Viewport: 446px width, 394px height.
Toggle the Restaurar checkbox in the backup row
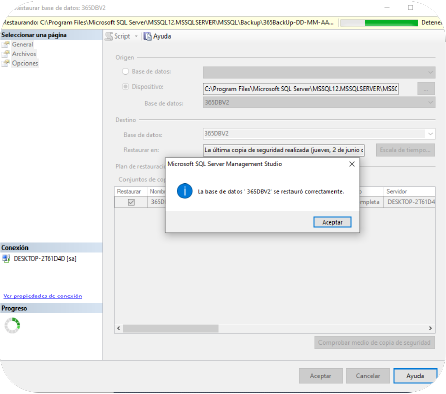[x=131, y=202]
